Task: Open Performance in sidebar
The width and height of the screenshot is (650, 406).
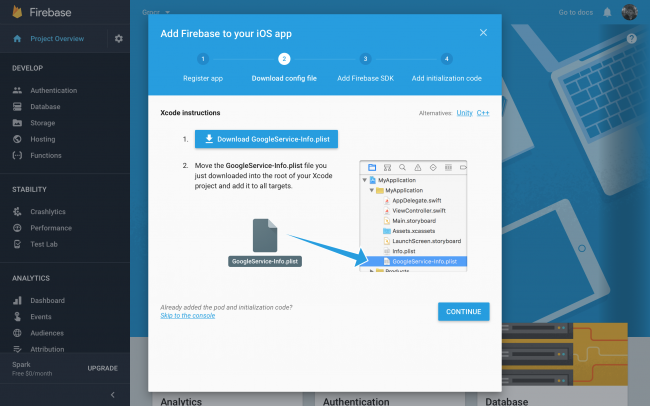Action: point(51,228)
